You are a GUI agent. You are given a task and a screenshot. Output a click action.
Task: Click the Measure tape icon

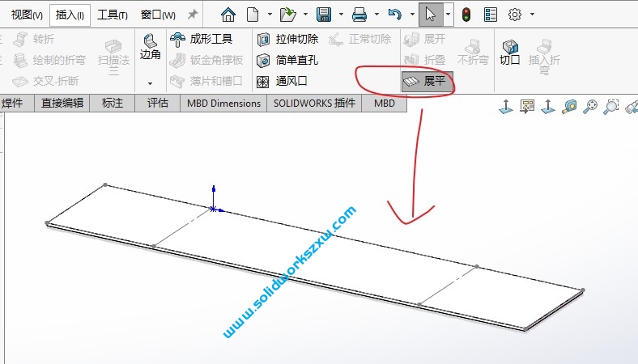(x=569, y=107)
